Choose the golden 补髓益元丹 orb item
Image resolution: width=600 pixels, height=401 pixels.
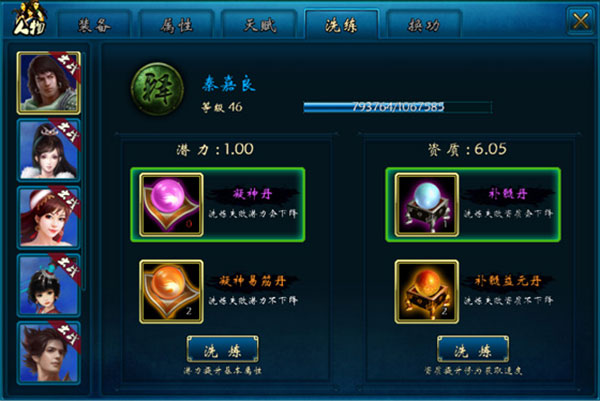[427, 292]
